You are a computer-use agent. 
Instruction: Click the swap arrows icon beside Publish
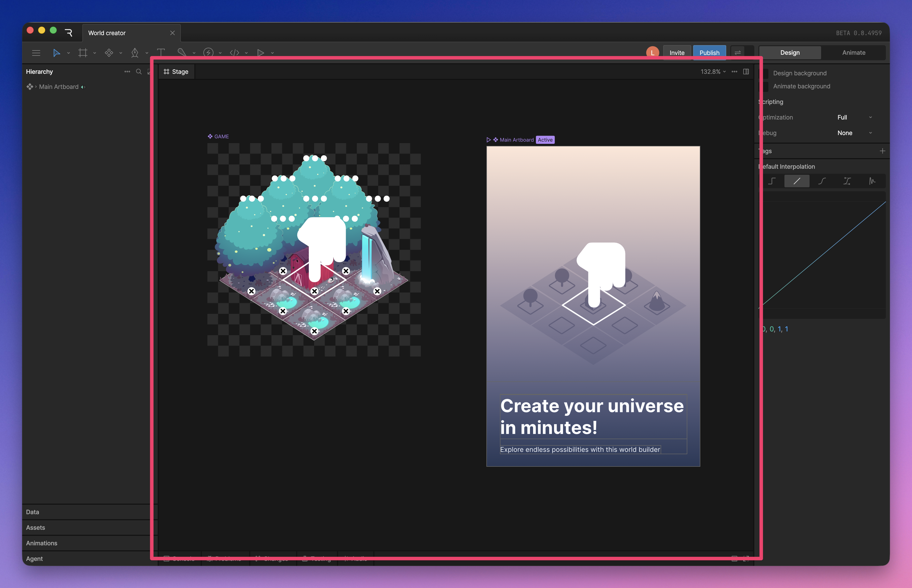click(x=737, y=53)
